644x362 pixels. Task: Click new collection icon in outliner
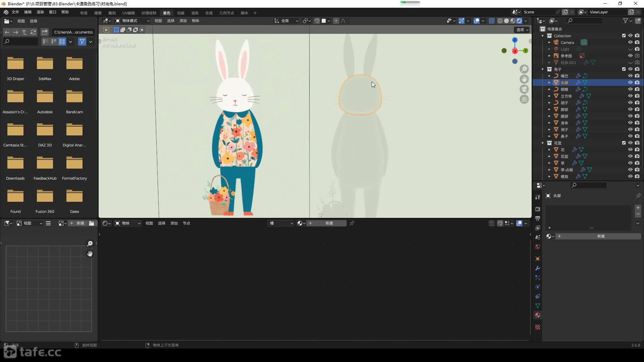(x=638, y=21)
